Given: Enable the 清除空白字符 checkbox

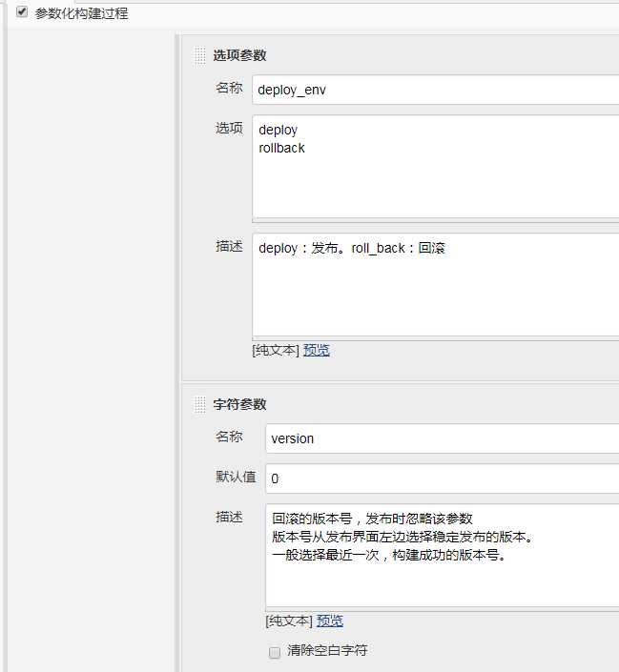Looking at the screenshot, I should pos(275,652).
